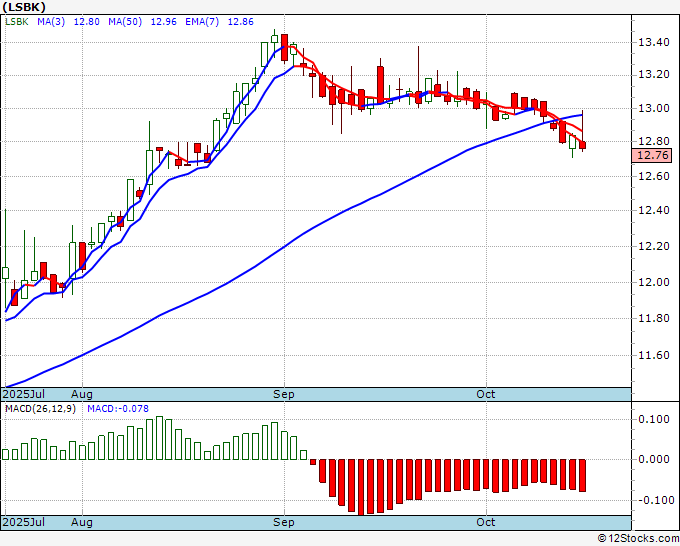
Task: Click the Sep label on price chart axis
Action: pyautogui.click(x=284, y=394)
